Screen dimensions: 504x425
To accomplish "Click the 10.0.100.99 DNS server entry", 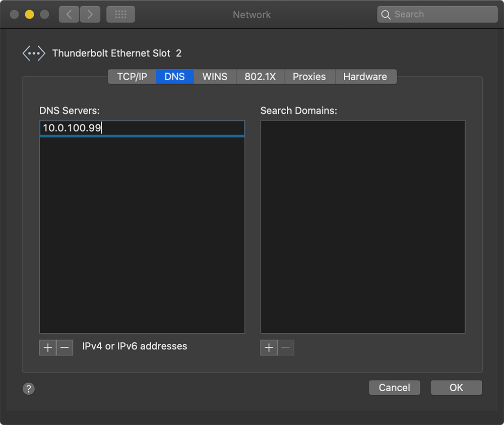I will (x=142, y=128).
